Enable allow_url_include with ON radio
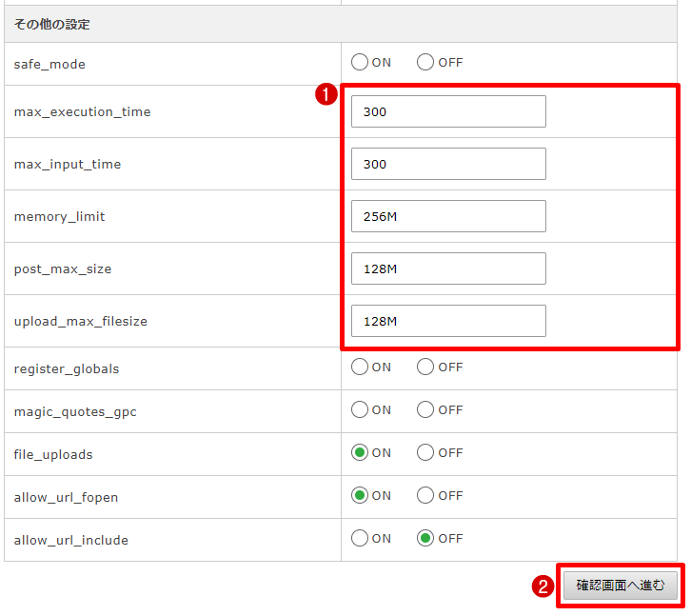The height and width of the screenshot is (616, 691). [x=360, y=538]
